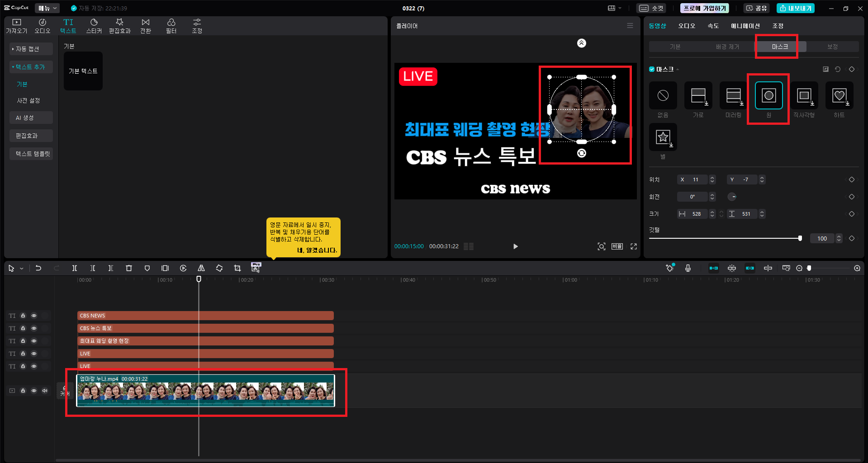The height and width of the screenshot is (463, 868).
Task: Click the 깃털 feather slider handle
Action: click(800, 238)
